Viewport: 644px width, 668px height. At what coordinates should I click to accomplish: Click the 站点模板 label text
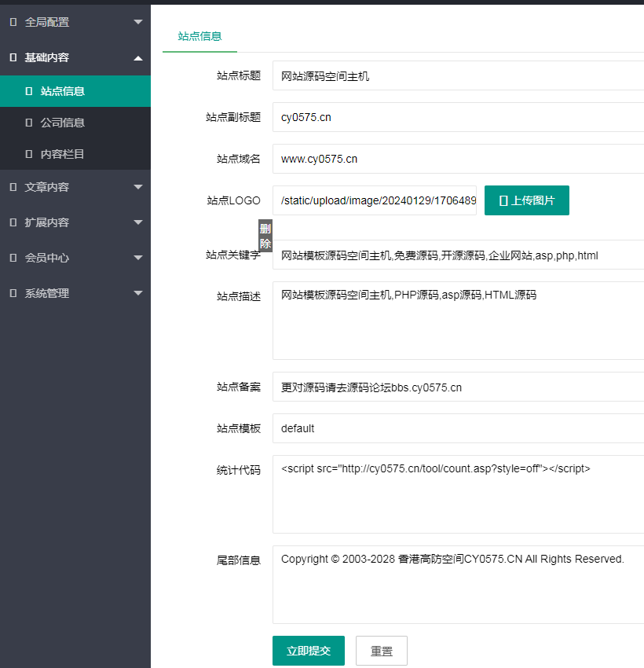tap(239, 428)
